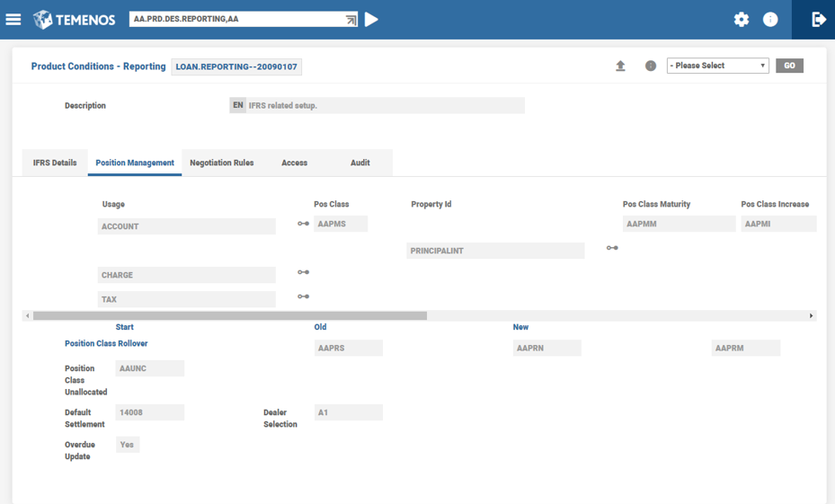Click the play arrow to run command
This screenshot has width=835, height=504.
click(371, 19)
